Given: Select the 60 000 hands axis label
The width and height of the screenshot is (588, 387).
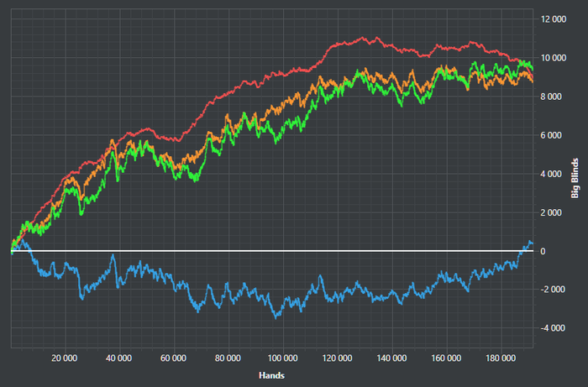Looking at the screenshot, I should 173,358.
